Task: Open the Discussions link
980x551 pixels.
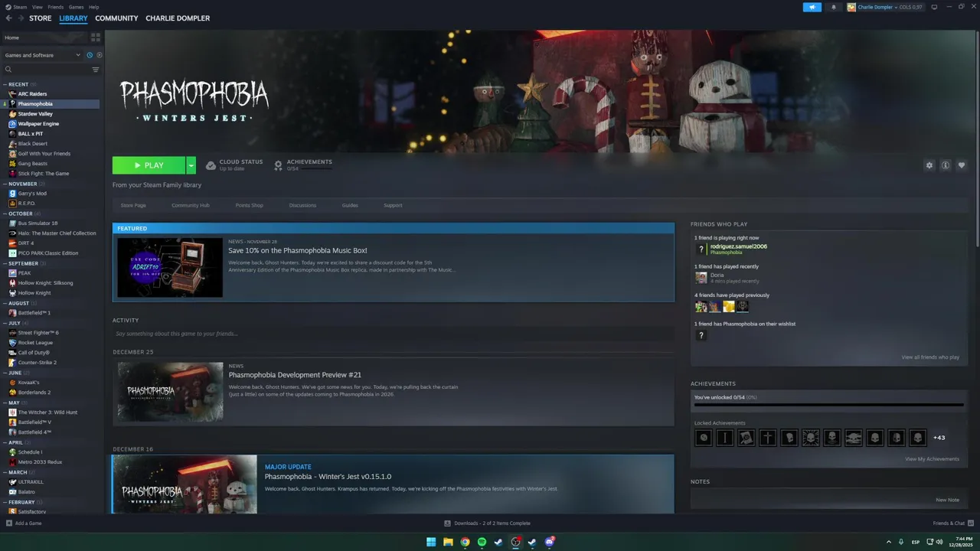Action: (x=302, y=205)
